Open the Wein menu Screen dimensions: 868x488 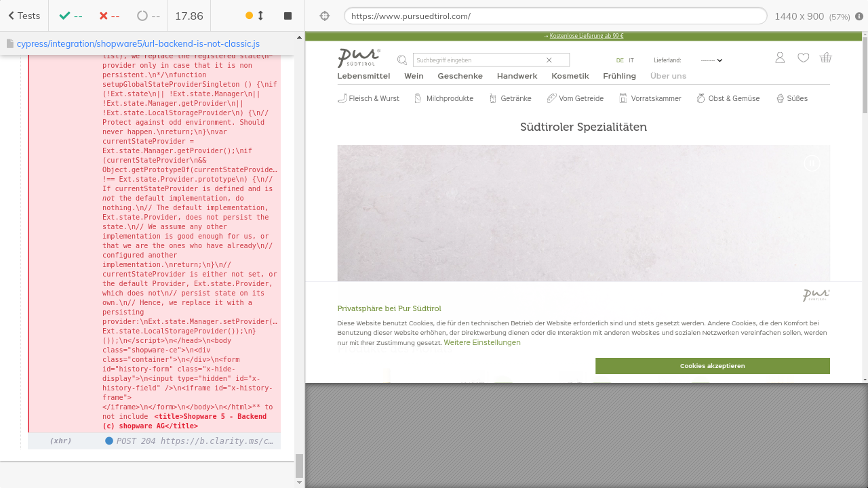point(414,76)
